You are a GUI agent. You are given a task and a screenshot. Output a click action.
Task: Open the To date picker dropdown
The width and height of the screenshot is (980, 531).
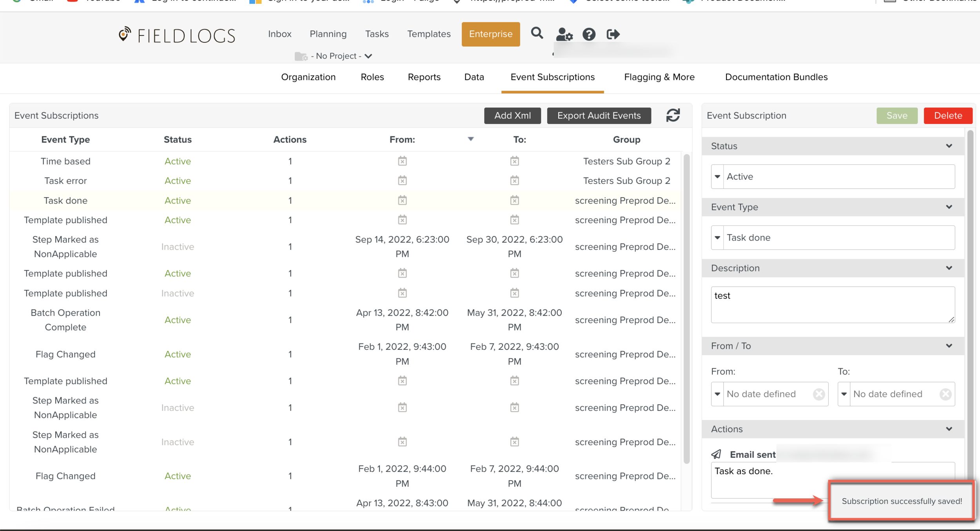point(844,394)
